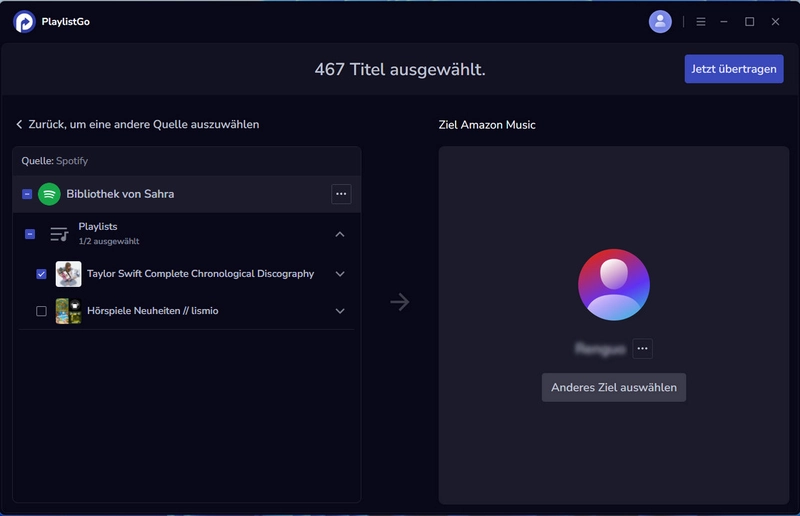
Task: Uncheck Taylor Swift Complete Chronological Discography
Action: click(41, 274)
